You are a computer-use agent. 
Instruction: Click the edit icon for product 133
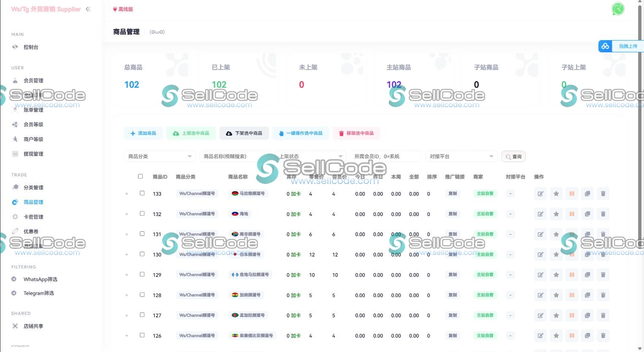click(x=540, y=194)
